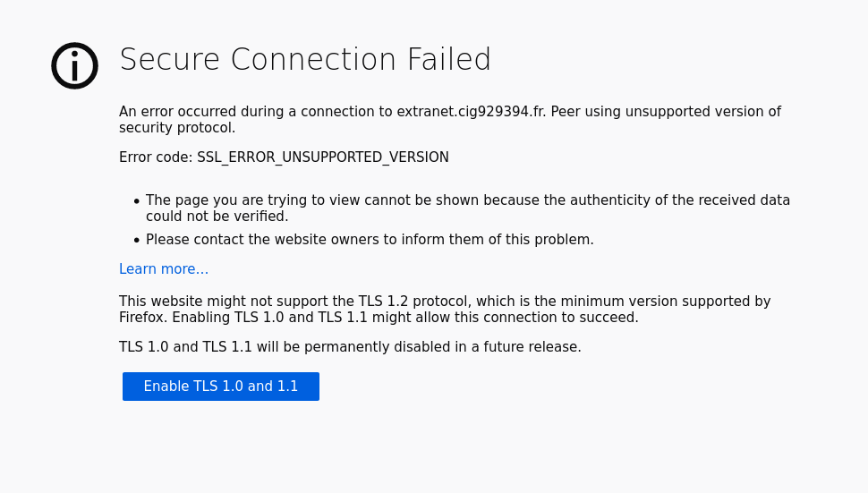Click the "security protocol." text line
The image size is (868, 493).
177,128
